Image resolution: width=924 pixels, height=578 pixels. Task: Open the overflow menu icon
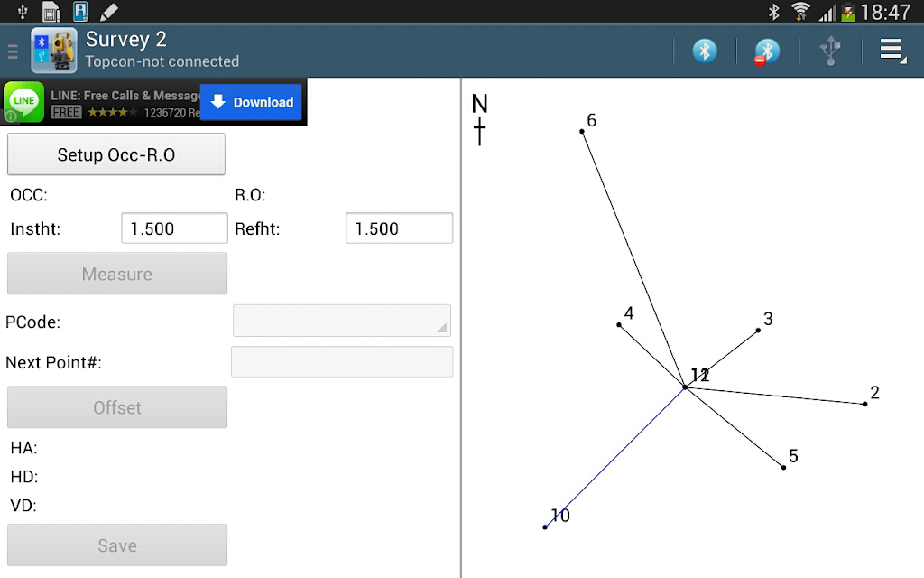[x=892, y=51]
